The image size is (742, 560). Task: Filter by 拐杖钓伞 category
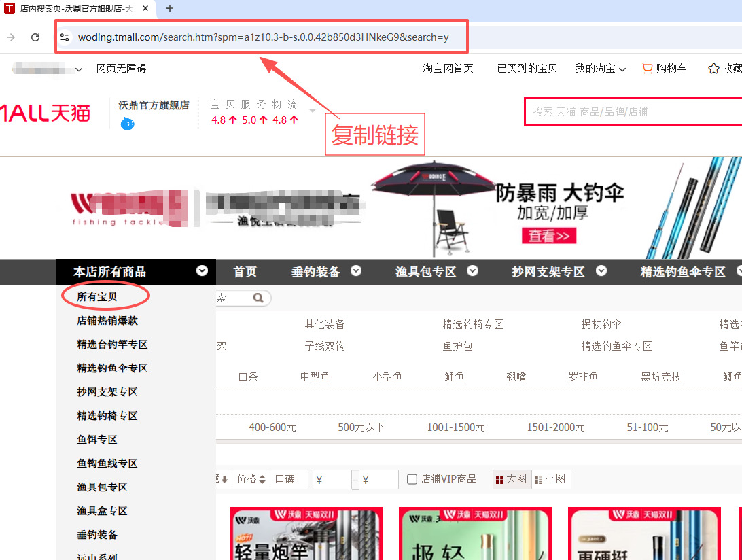[601, 324]
